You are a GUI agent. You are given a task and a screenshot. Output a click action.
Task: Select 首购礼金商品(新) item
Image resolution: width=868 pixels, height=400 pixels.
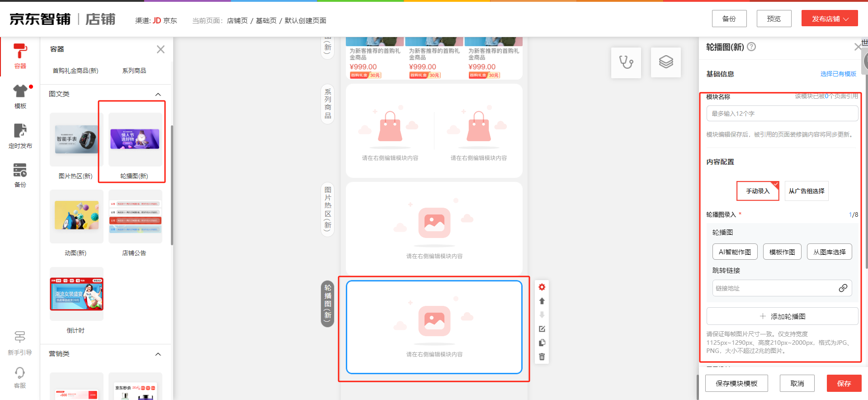(75, 71)
